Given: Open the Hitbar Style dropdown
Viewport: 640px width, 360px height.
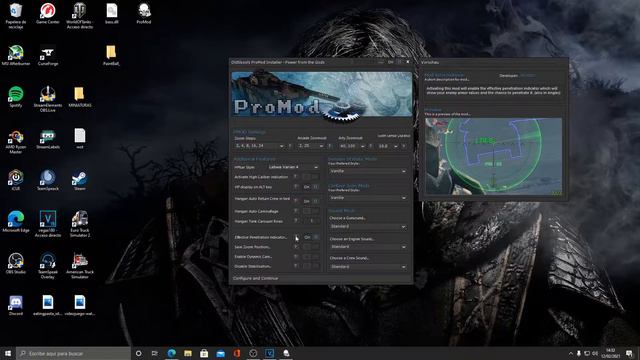Looking at the screenshot, I should 293,167.
